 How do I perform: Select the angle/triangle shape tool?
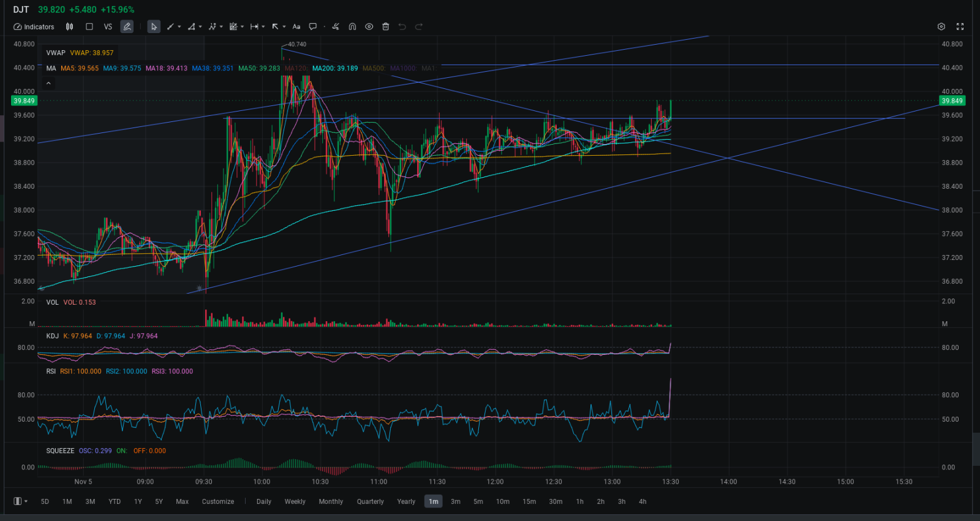pyautogui.click(x=191, y=27)
